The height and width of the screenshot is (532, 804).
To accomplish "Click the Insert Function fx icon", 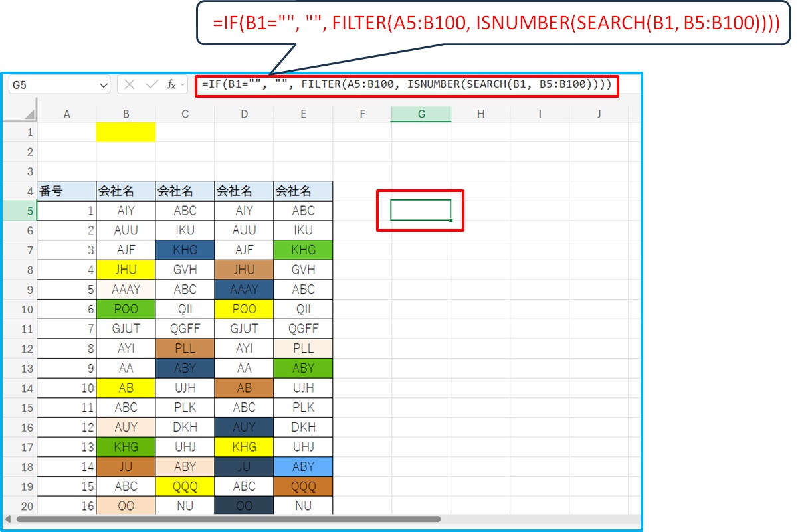I will [171, 84].
